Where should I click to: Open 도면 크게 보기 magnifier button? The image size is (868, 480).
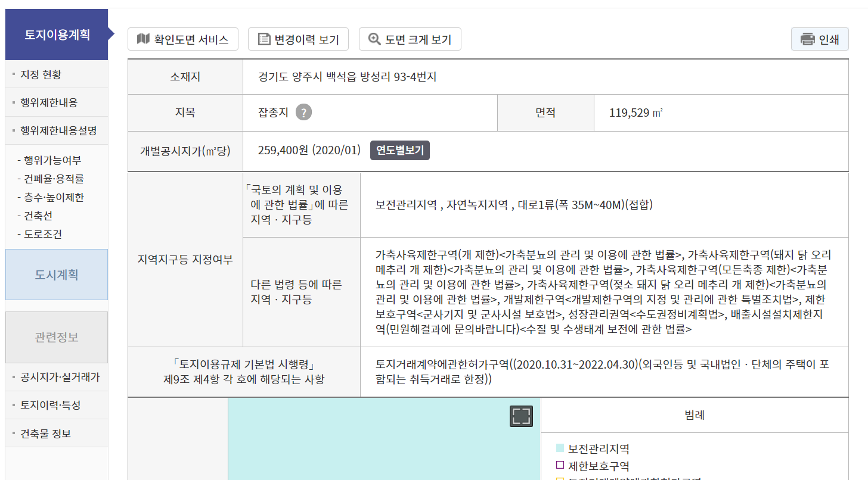(410, 39)
